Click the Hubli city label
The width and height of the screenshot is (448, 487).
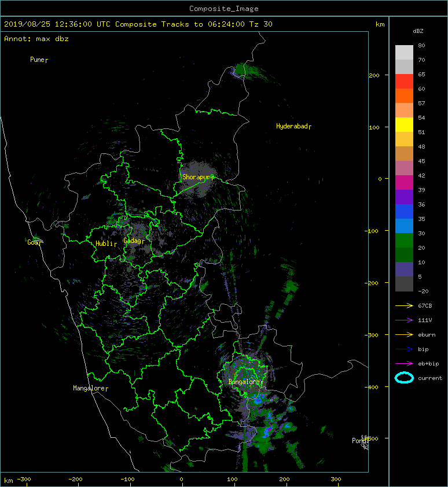[106, 244]
